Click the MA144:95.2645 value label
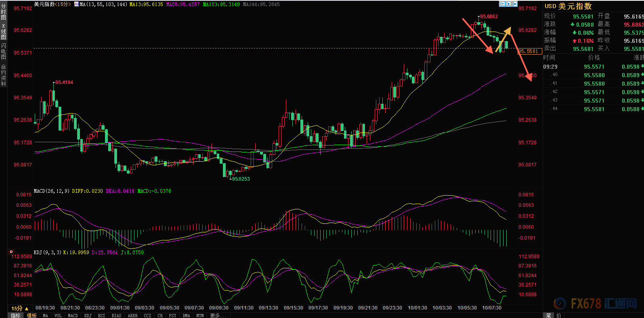The height and width of the screenshot is (318, 644). pyautogui.click(x=261, y=4)
